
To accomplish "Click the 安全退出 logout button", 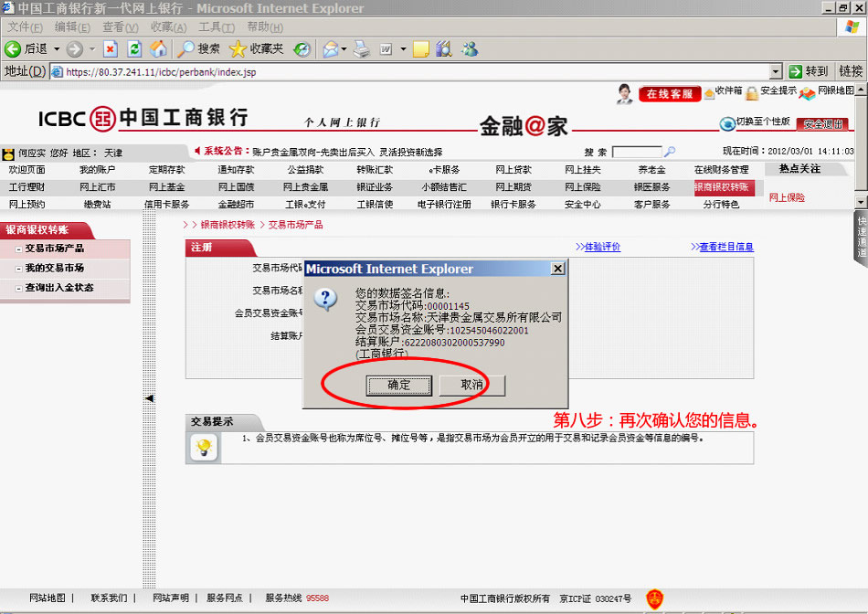I will (x=823, y=124).
